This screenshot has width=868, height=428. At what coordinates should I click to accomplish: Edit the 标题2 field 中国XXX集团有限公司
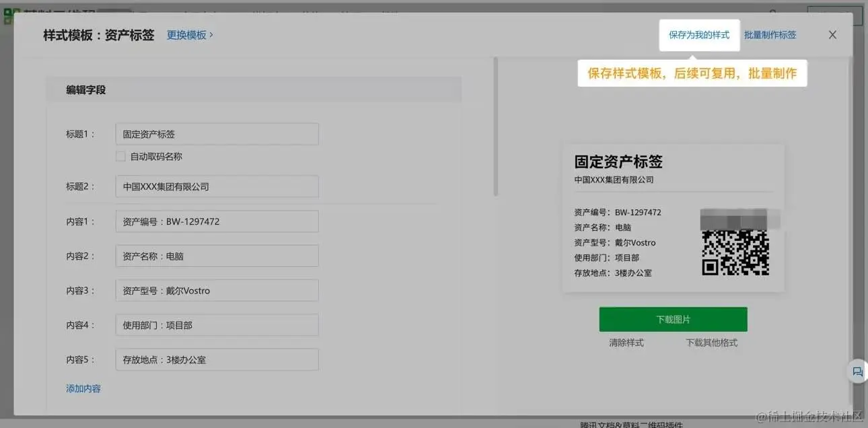[217, 186]
